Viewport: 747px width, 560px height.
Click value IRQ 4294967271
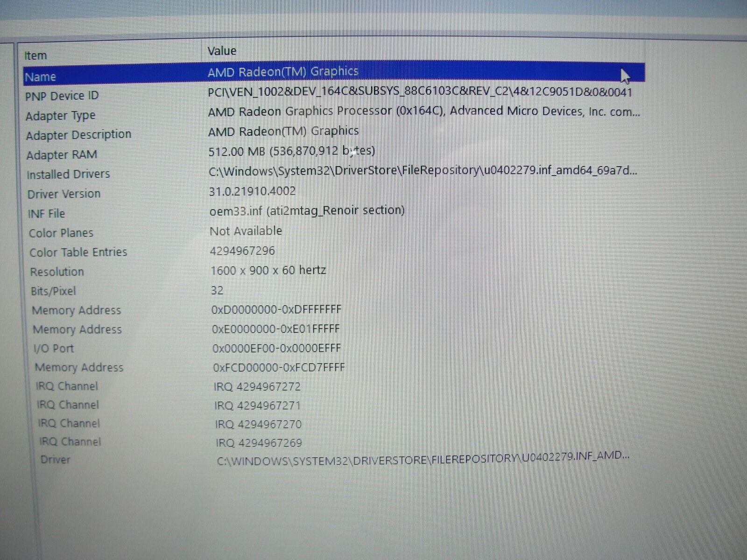[x=258, y=406]
